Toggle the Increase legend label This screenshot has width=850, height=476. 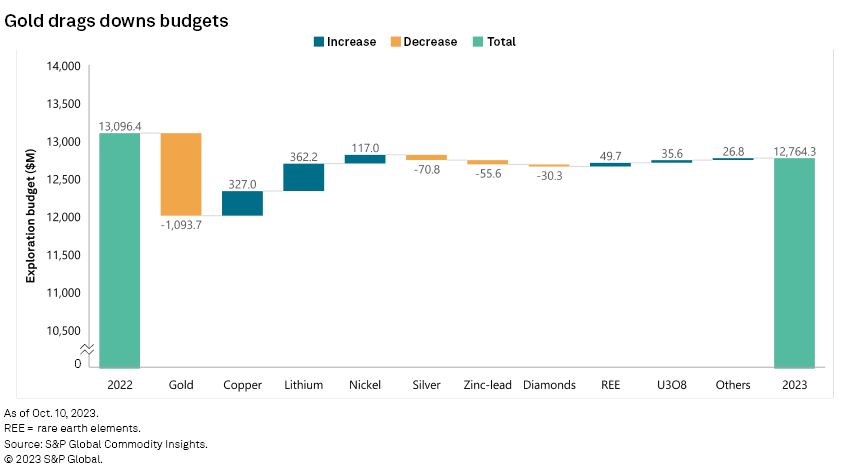(x=351, y=42)
